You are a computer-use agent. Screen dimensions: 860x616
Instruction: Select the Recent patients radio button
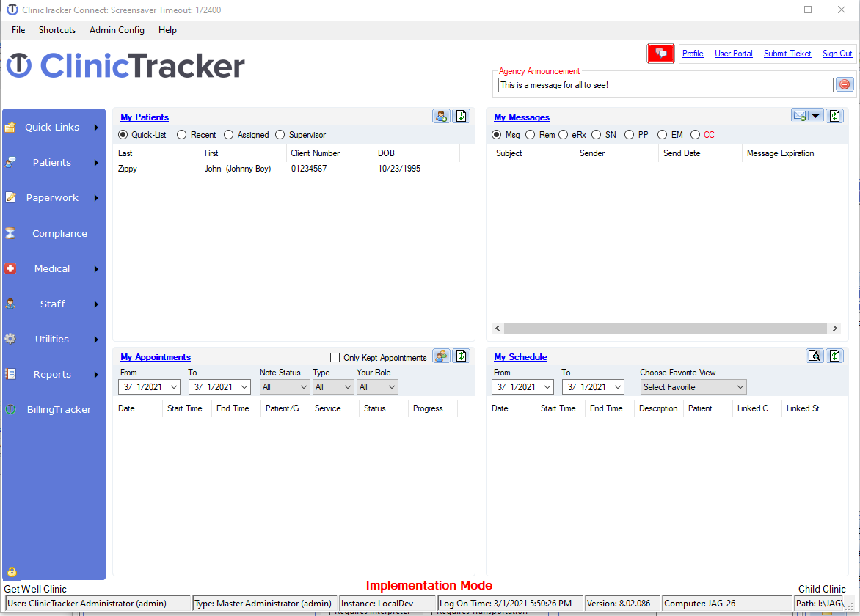181,135
